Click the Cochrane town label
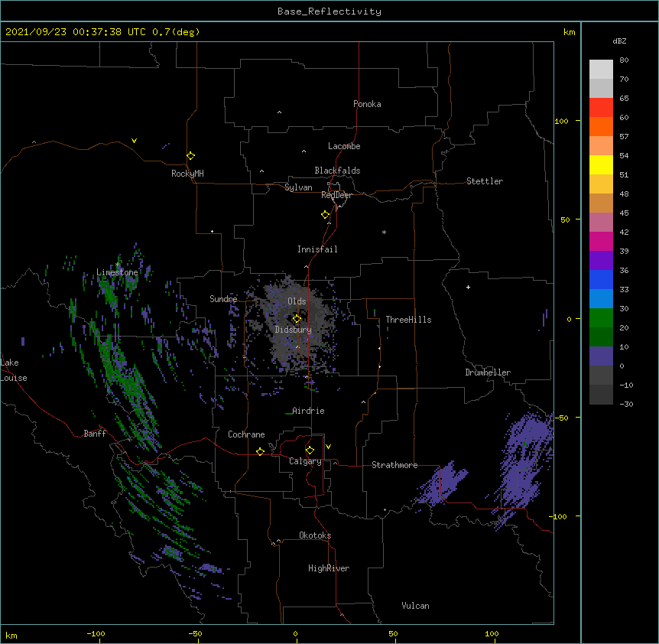Screen dimensions: 659x644 click(x=246, y=434)
